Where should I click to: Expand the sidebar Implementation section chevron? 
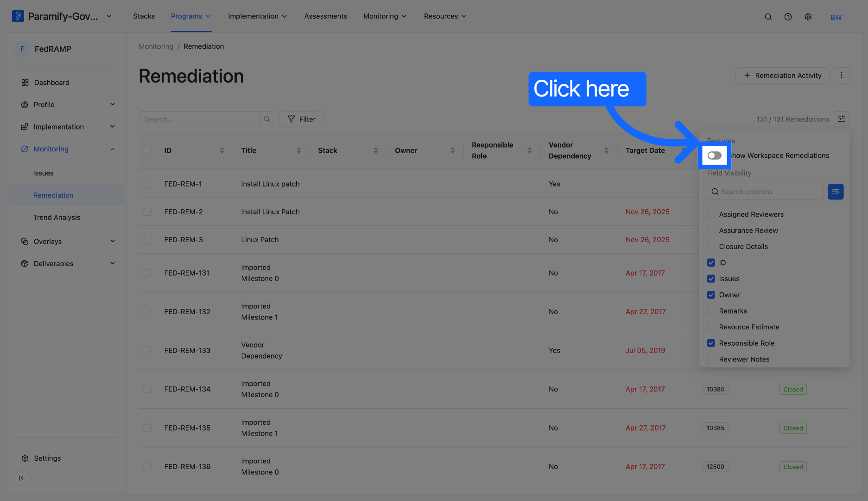pos(113,127)
